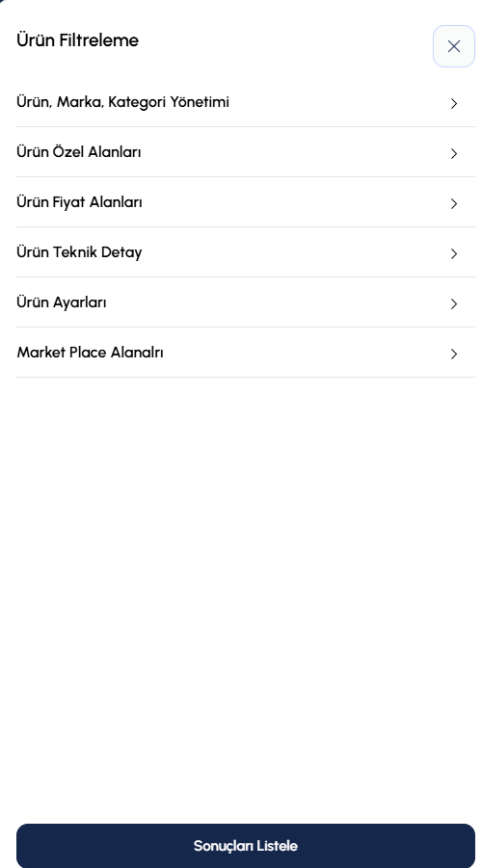Show product price fields filter section
The width and height of the screenshot is (482, 868).
[x=246, y=202]
